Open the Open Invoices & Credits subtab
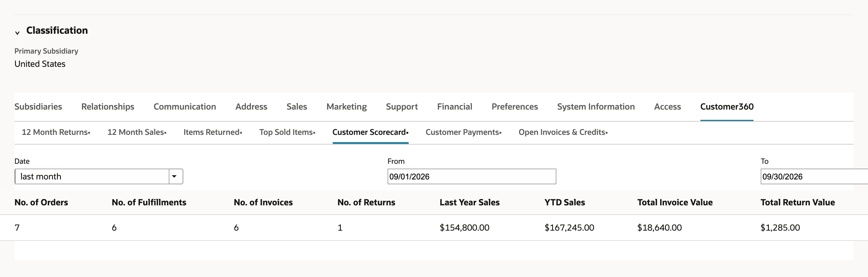Image resolution: width=868 pixels, height=277 pixels. pyautogui.click(x=563, y=132)
